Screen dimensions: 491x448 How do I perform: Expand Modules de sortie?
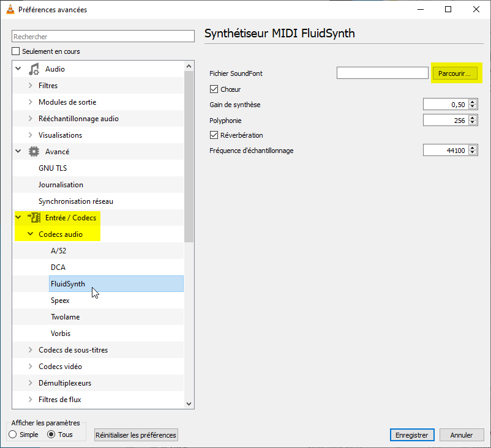31,102
